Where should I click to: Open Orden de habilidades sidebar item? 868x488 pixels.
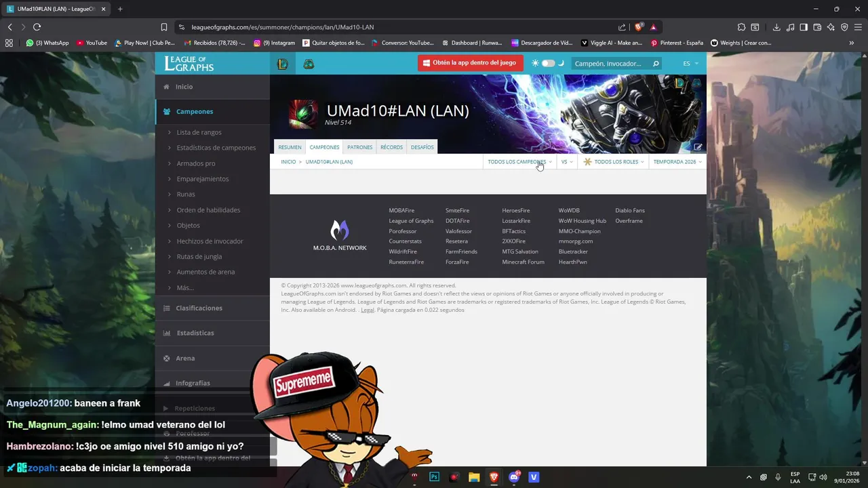pos(208,210)
